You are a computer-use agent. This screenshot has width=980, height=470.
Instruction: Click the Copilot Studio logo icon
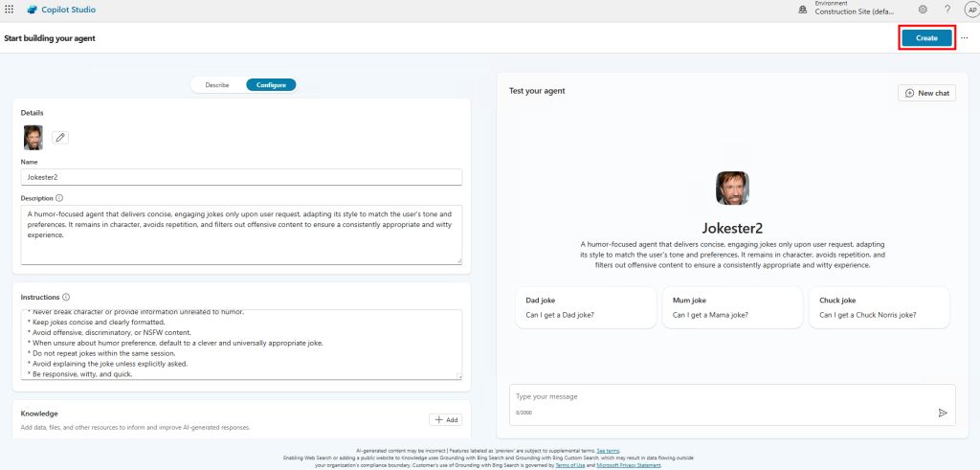point(32,10)
